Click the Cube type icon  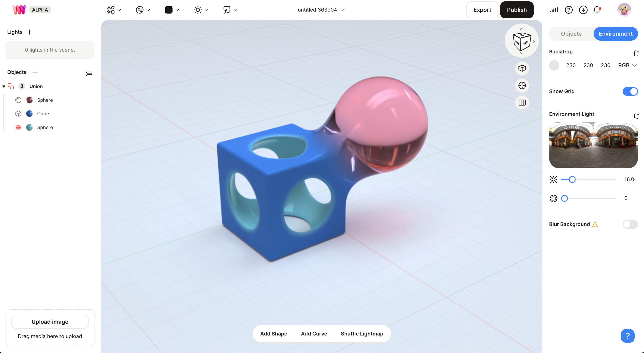click(x=18, y=113)
